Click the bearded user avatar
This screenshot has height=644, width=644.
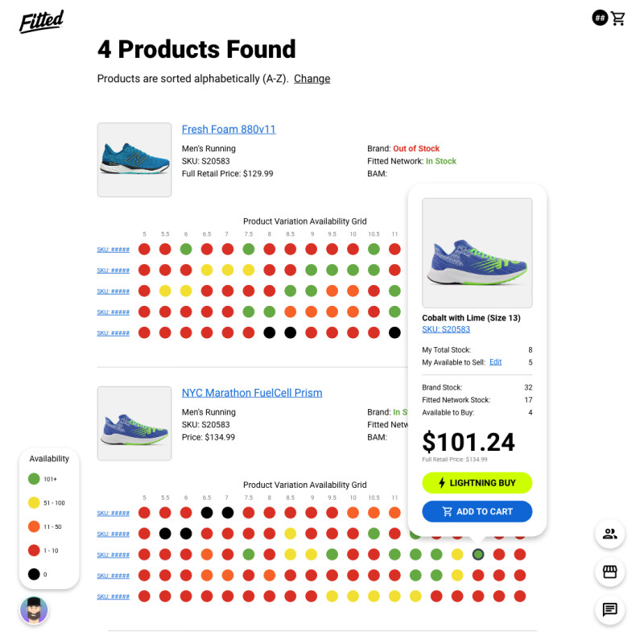click(34, 610)
